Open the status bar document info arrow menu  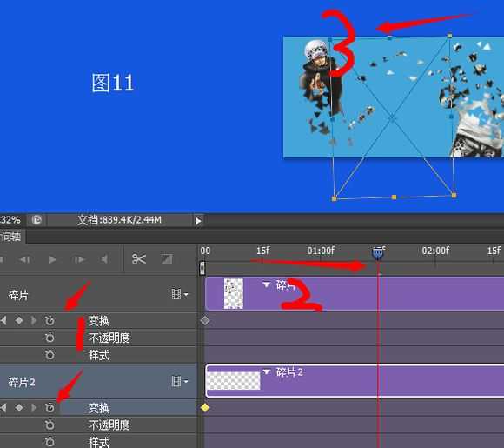[x=198, y=221]
